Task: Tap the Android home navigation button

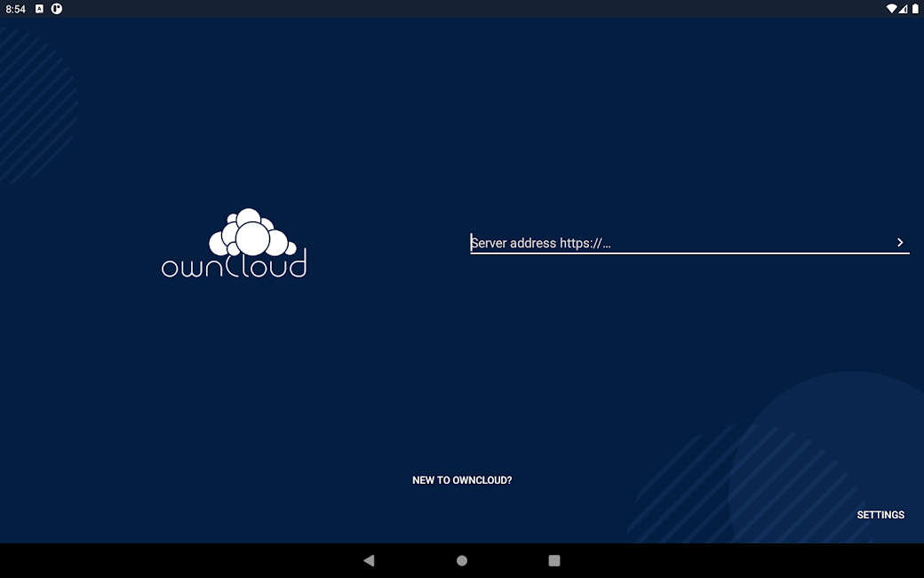Action: coord(462,560)
